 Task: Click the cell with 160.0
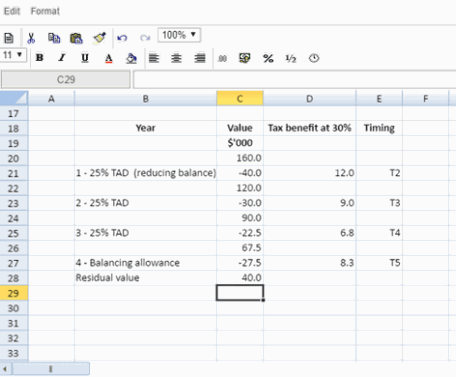240,158
